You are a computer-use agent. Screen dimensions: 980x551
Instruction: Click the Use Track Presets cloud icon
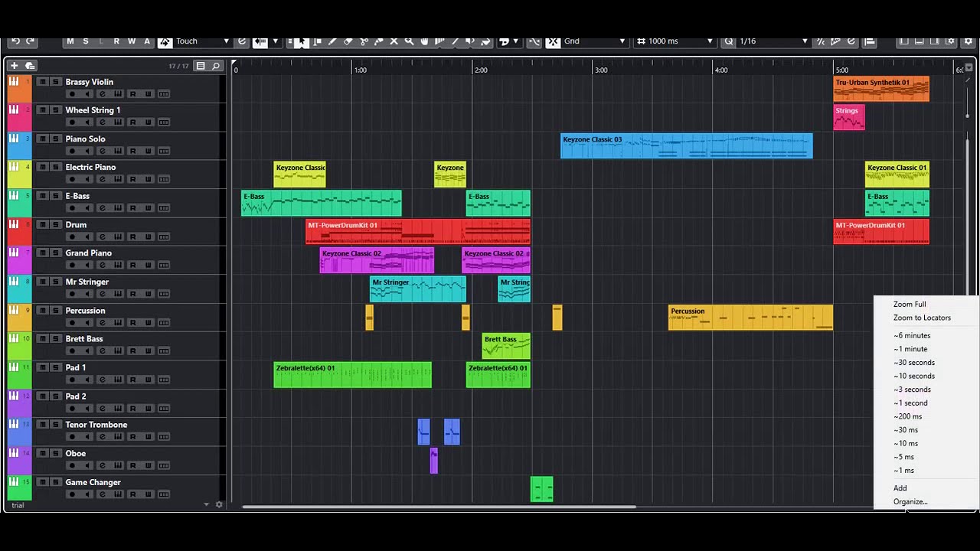pos(30,66)
